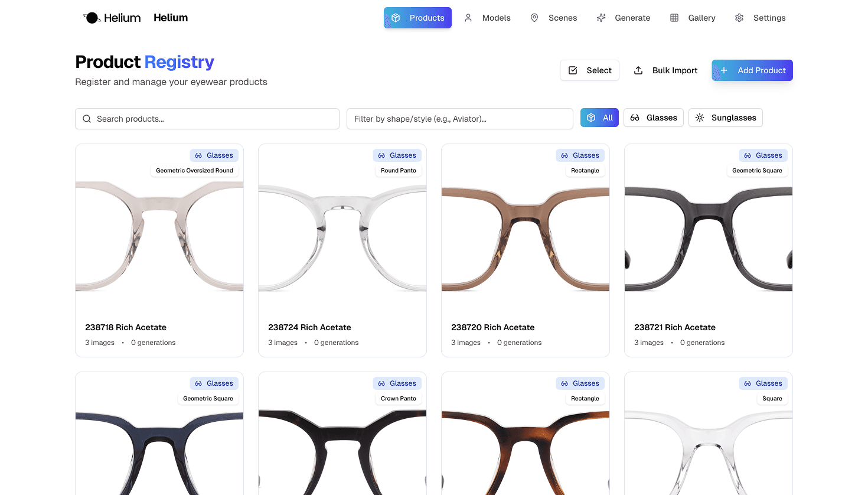Click the glasses icon on Glasses filter
Image resolution: width=868 pixels, height=495 pixels.
click(x=635, y=118)
